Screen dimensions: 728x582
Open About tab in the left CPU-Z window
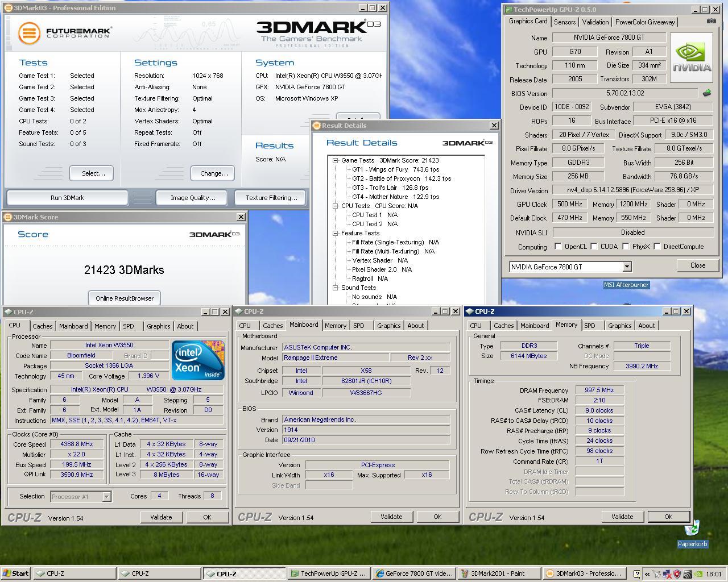(x=185, y=326)
